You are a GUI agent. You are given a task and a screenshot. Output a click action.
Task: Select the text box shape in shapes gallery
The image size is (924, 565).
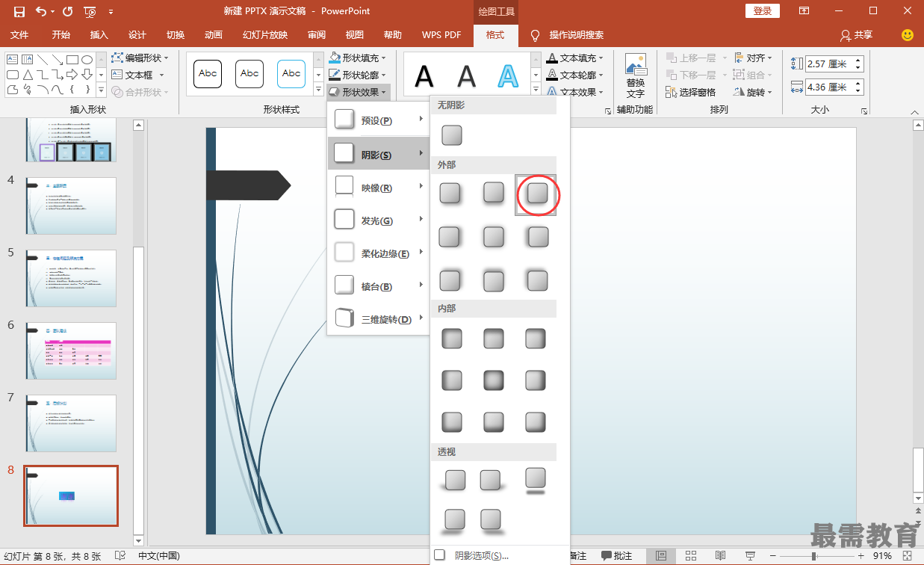click(13, 58)
